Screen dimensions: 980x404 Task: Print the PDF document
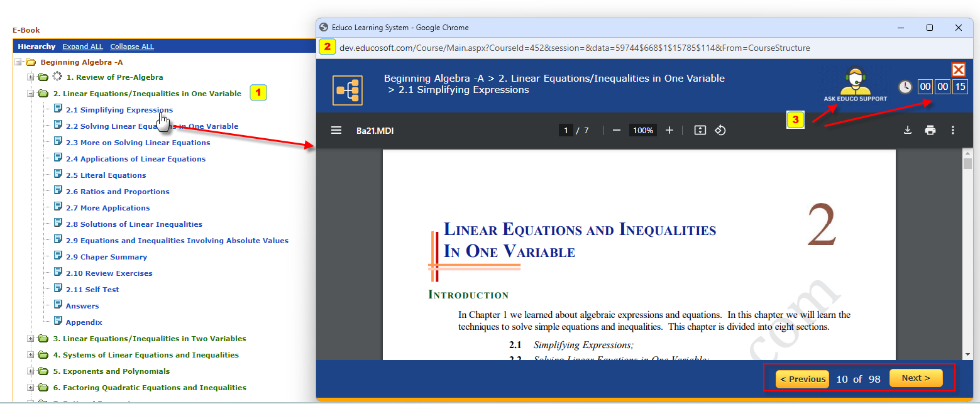pos(930,130)
